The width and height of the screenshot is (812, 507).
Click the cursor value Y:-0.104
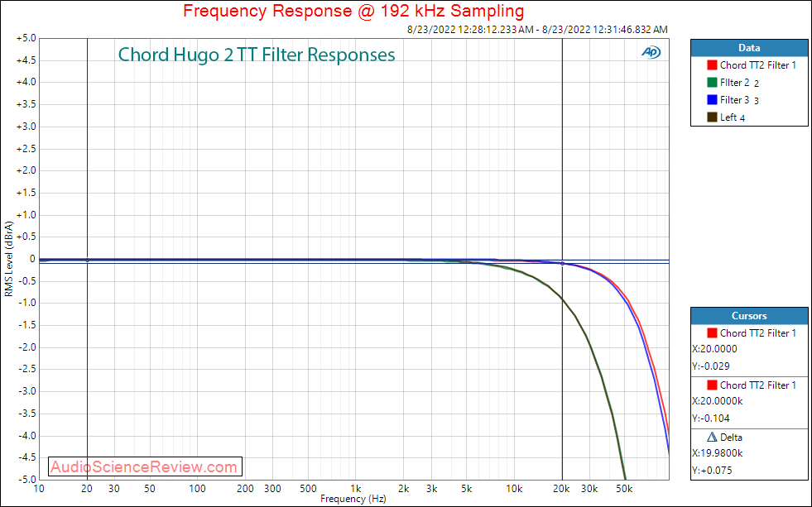[x=711, y=418]
